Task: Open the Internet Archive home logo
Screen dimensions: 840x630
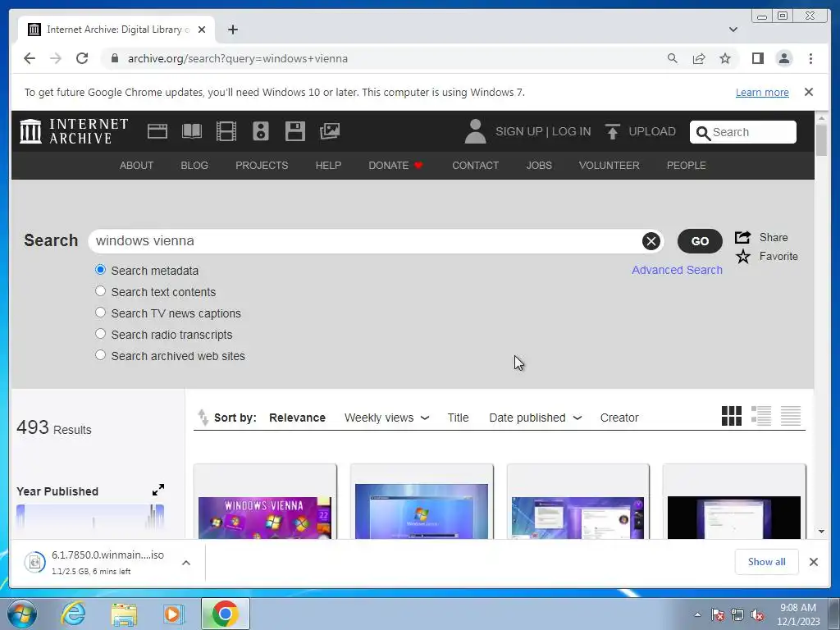Action: [74, 131]
